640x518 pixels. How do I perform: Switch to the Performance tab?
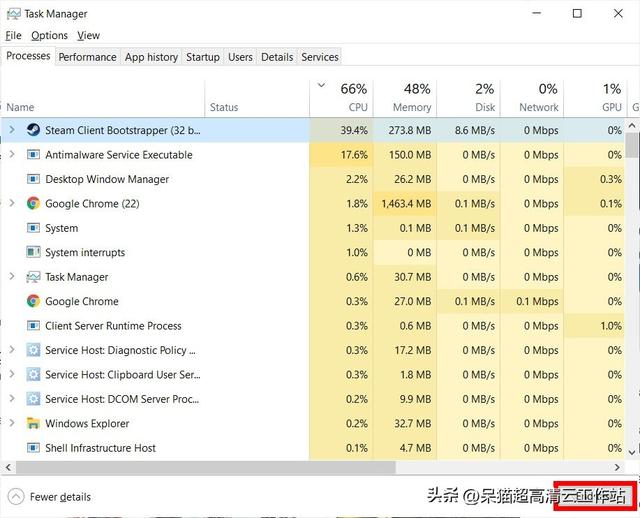pos(87,57)
